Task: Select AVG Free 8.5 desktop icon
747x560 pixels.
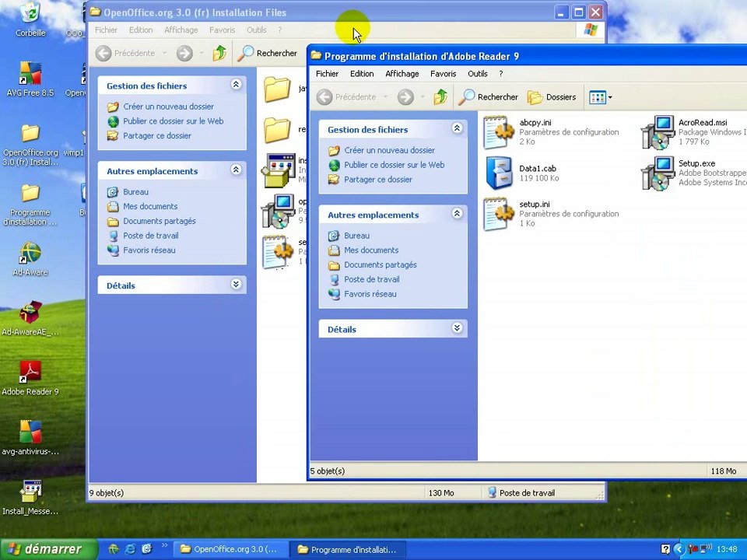Action: point(30,79)
